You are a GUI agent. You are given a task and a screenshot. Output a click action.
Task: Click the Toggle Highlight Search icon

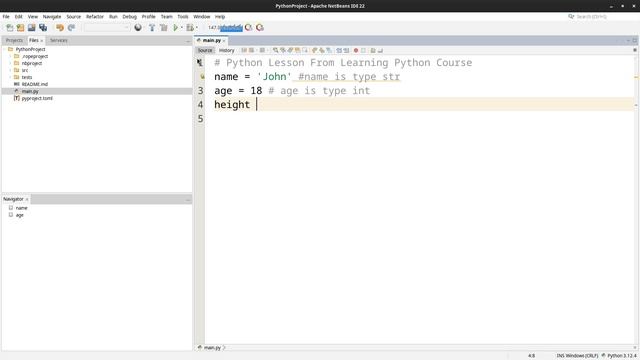298,50
